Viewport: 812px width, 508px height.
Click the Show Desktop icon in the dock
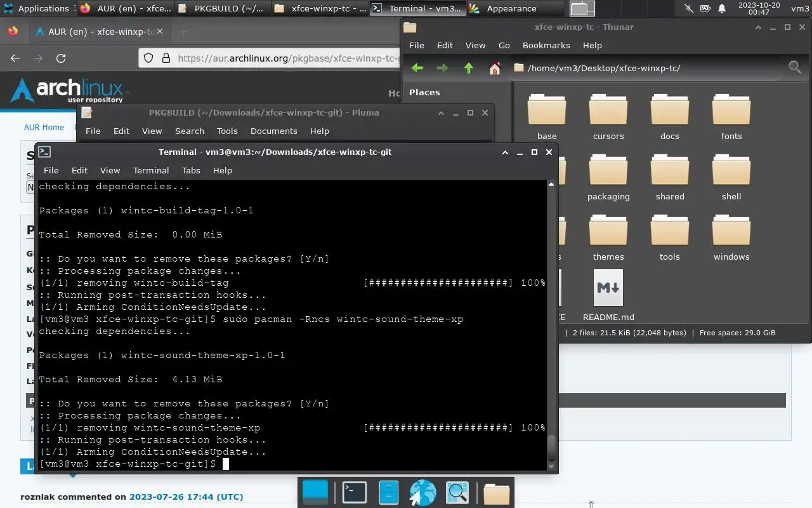(315, 493)
